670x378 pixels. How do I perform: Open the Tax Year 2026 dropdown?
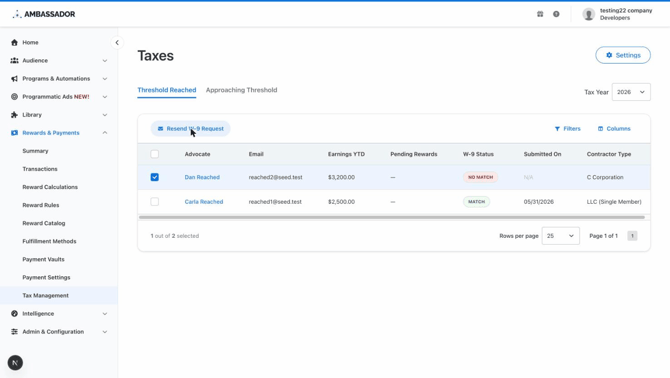[x=631, y=92]
